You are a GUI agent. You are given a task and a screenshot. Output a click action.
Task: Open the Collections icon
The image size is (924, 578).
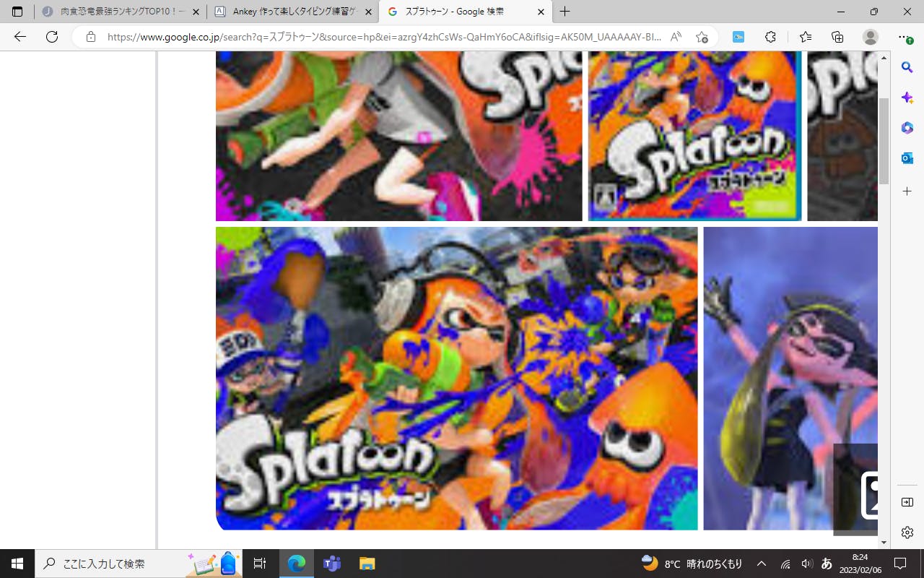(x=837, y=37)
